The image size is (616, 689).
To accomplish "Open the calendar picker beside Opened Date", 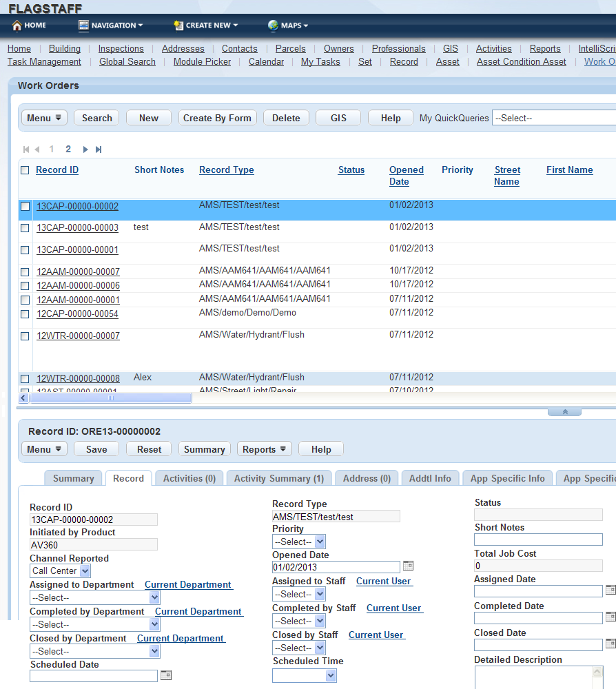I will tap(409, 565).
